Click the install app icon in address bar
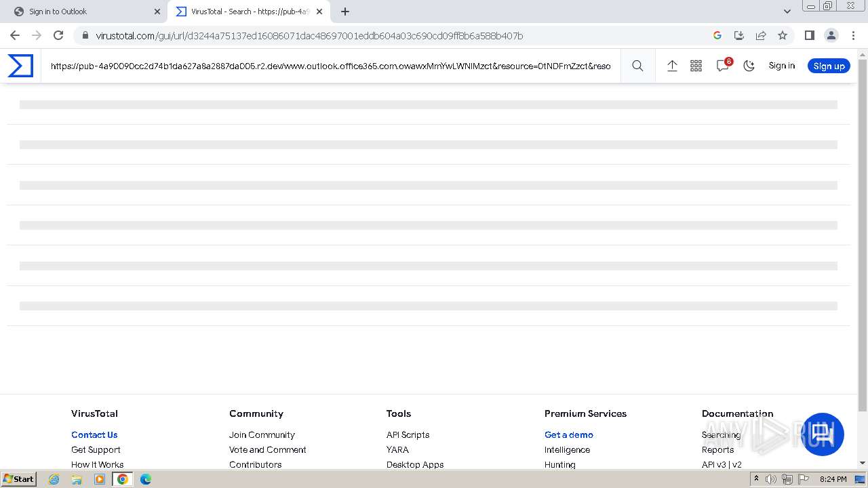Screen dimensions: 868x488 click(x=739, y=35)
